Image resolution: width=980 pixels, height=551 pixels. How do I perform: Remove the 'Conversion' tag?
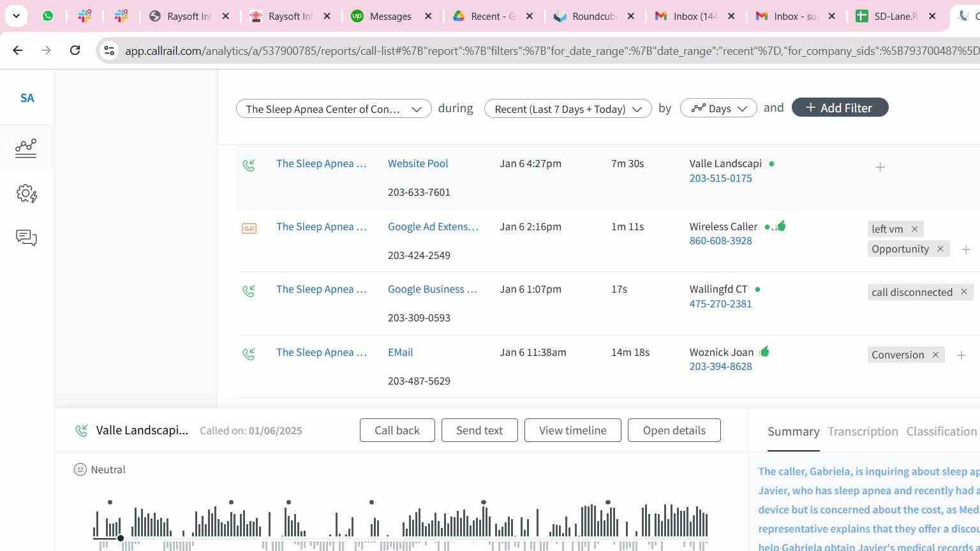(935, 355)
